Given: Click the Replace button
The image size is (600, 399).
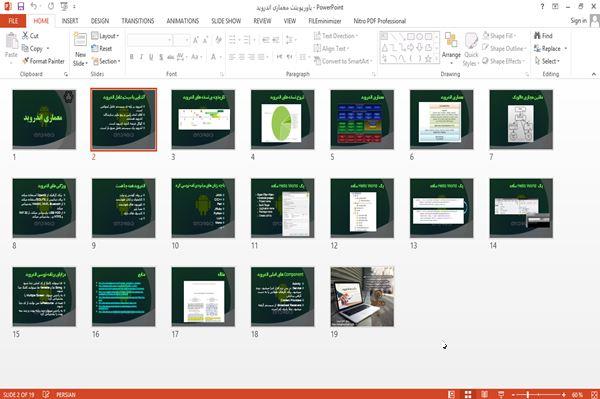Looking at the screenshot, I should click(x=550, y=49).
